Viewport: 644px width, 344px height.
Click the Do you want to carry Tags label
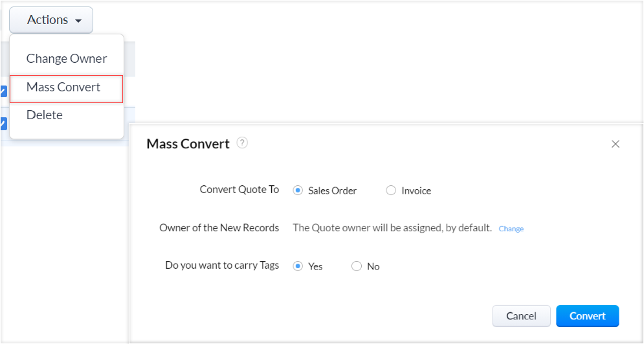222,266
